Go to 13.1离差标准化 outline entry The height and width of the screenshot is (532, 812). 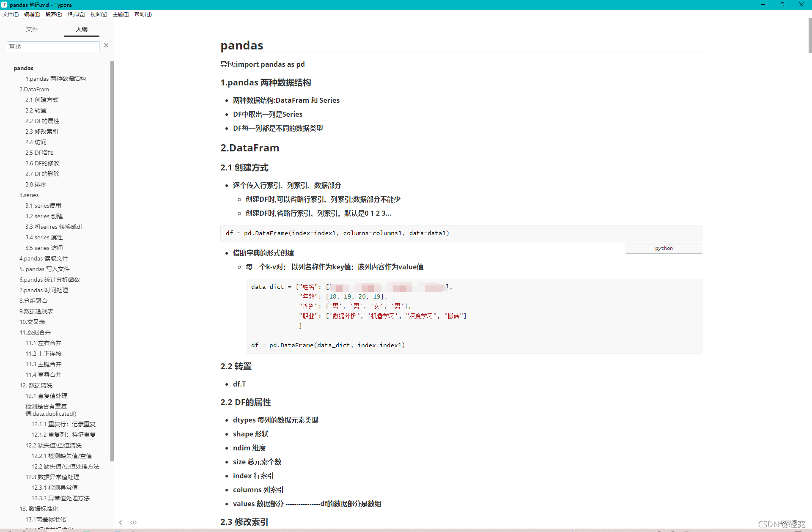[46, 519]
